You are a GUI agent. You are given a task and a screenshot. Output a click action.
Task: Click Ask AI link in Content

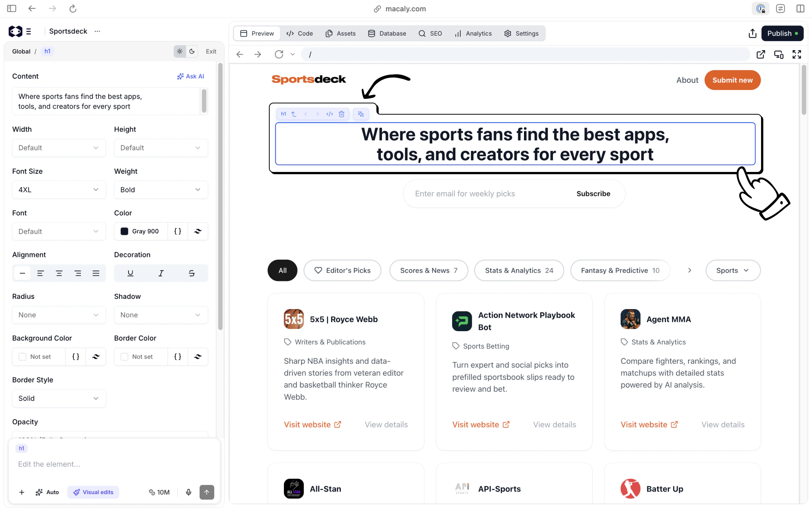(191, 76)
